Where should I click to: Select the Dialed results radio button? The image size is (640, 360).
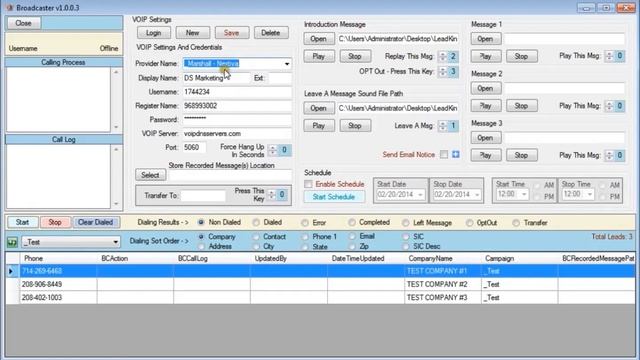(x=256, y=222)
